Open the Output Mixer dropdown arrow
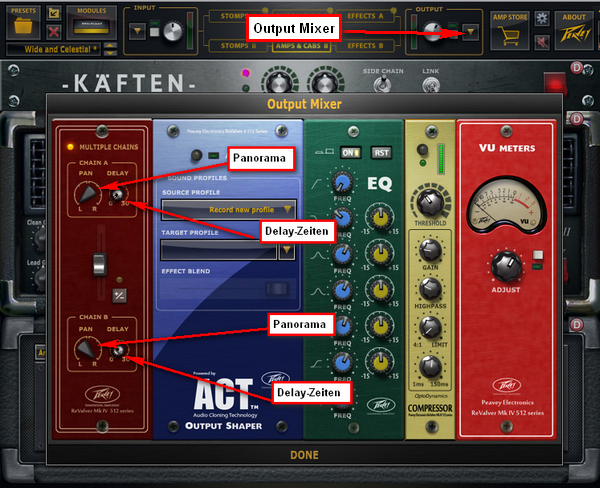Viewport: 600px width, 488px height. click(x=470, y=32)
